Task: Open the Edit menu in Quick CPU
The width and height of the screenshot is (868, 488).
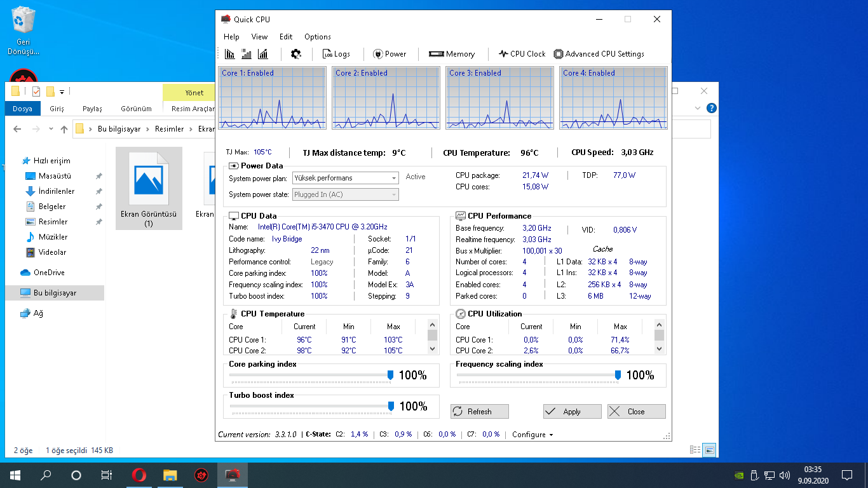Action: point(286,37)
